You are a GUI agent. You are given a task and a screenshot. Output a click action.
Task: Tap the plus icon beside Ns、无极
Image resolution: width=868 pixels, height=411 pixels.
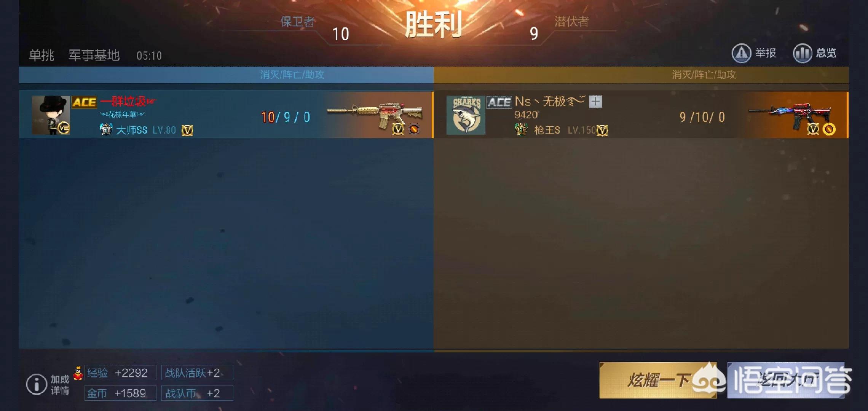point(595,102)
